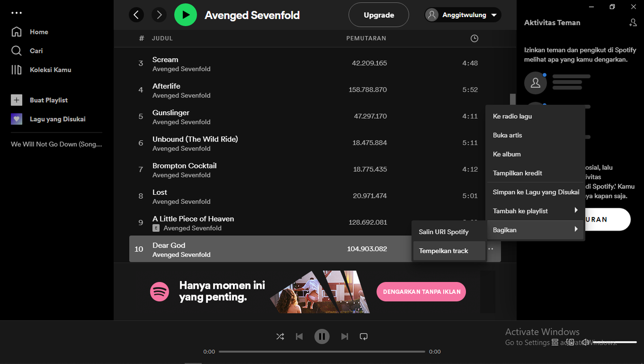Select Buka artis menu entry

click(535, 135)
